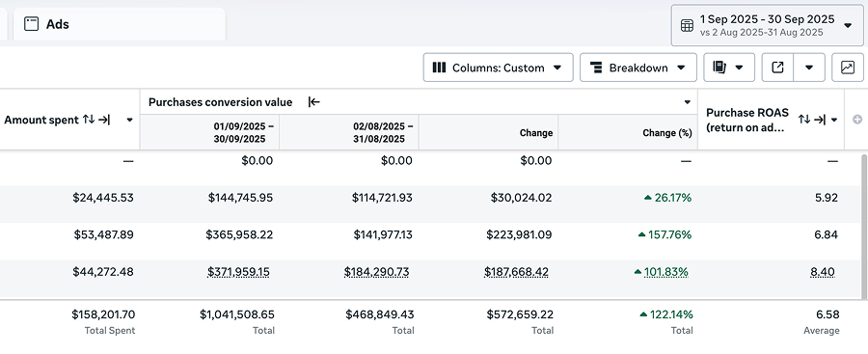Click the $53,487.89 amount spent cell
868x354 pixels.
[103, 235]
